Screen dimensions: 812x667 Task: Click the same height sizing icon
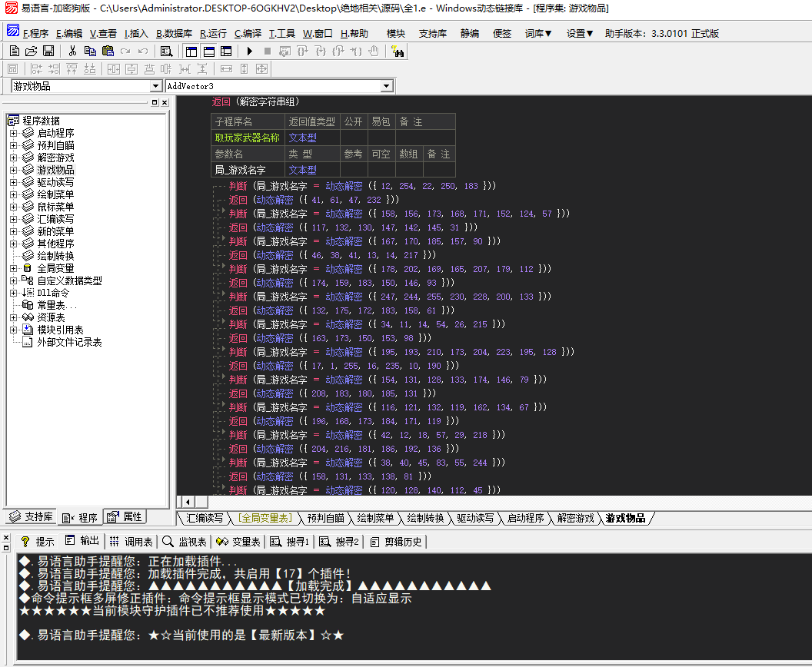click(x=245, y=69)
